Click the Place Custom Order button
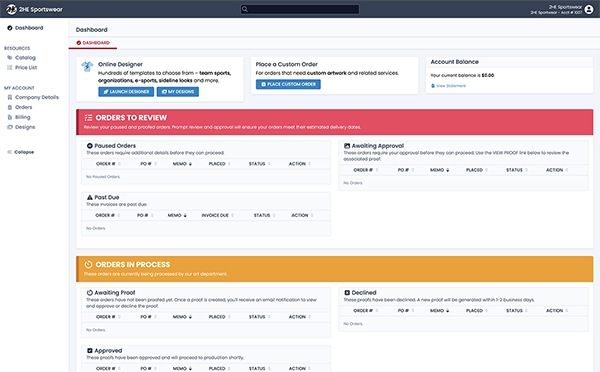The height and width of the screenshot is (372, 600). pyautogui.click(x=288, y=84)
